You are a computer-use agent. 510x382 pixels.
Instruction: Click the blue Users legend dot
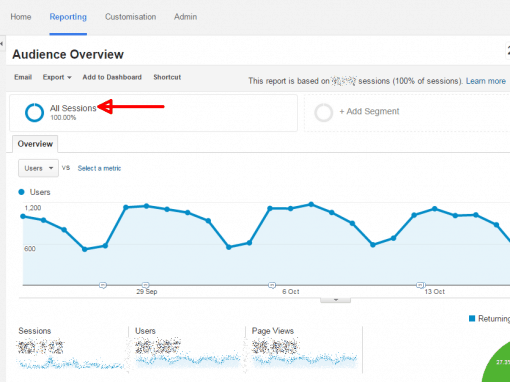(x=22, y=192)
